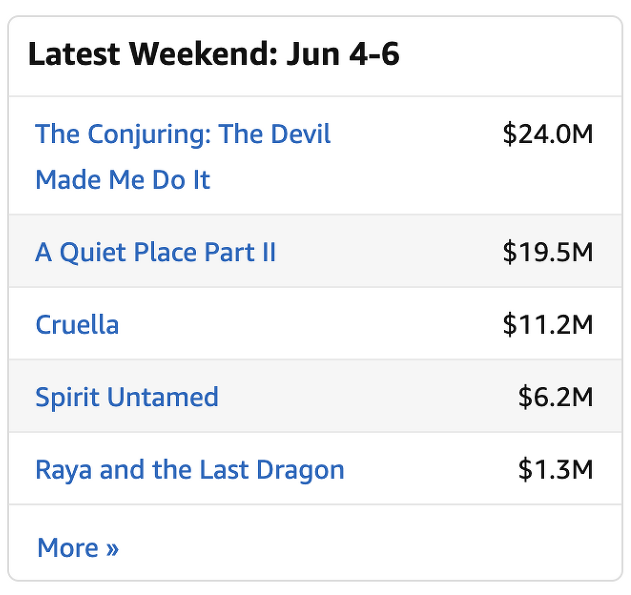Open The Conjuring: The Devil link
The height and width of the screenshot is (595, 631).
pyautogui.click(x=183, y=134)
